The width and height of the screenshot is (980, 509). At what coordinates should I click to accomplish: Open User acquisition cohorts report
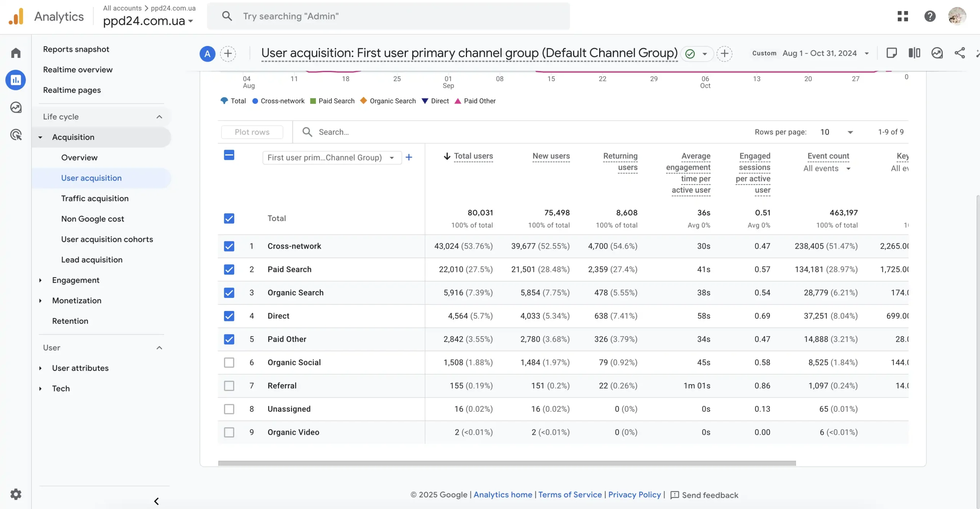coord(107,239)
